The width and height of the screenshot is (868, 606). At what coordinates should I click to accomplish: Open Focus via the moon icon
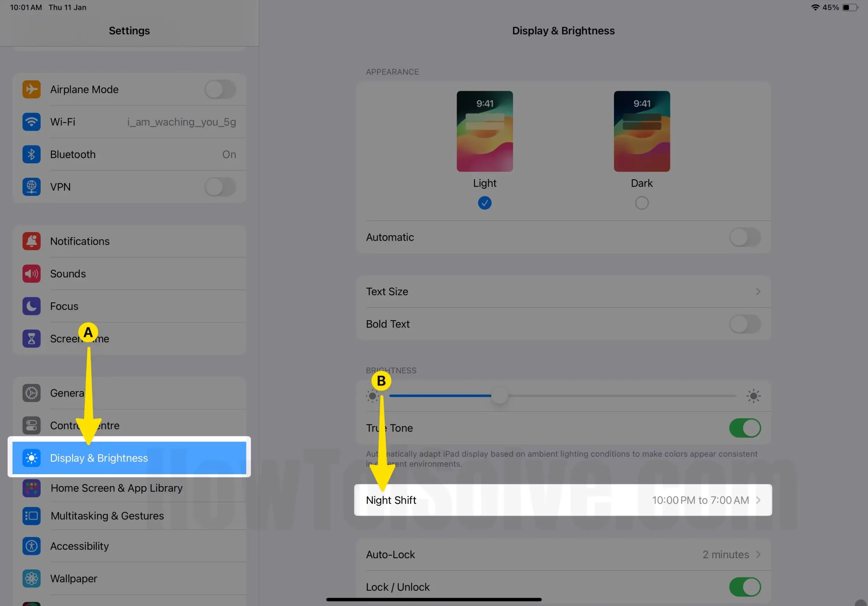(32, 306)
